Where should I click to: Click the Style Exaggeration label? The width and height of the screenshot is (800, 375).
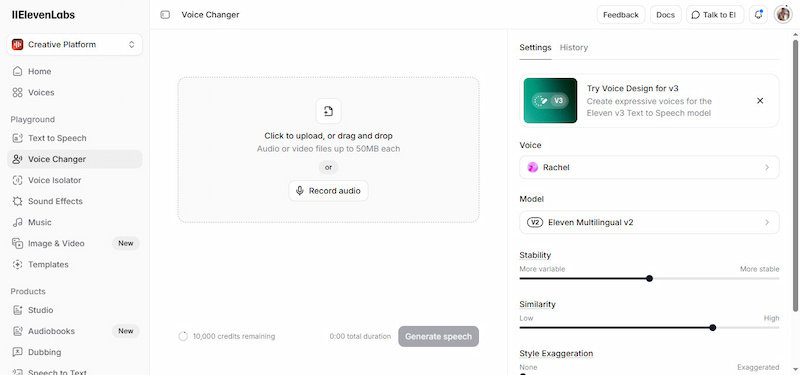(x=556, y=353)
